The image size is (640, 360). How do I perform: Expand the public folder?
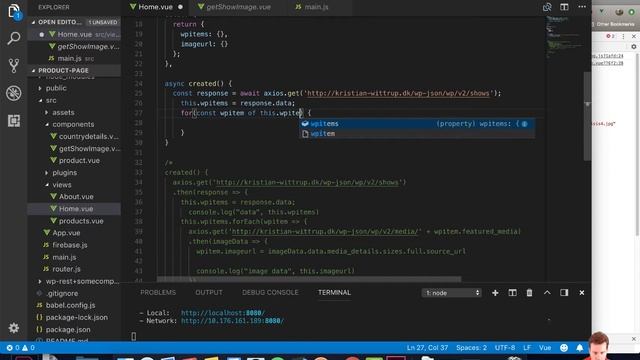56,88
